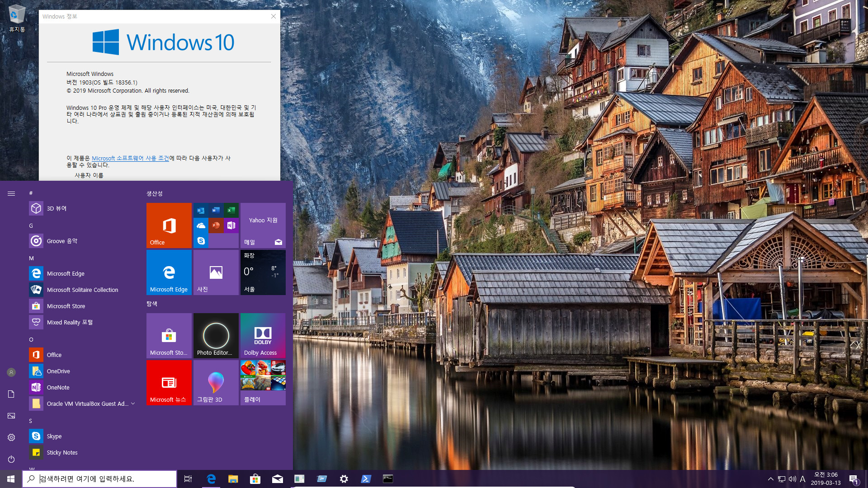Launch OneNote from the app list
The width and height of the screenshot is (868, 488).
coord(81,387)
